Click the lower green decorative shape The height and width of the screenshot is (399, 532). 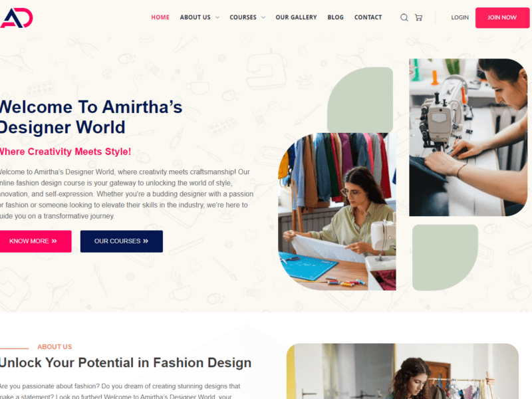[x=445, y=257]
